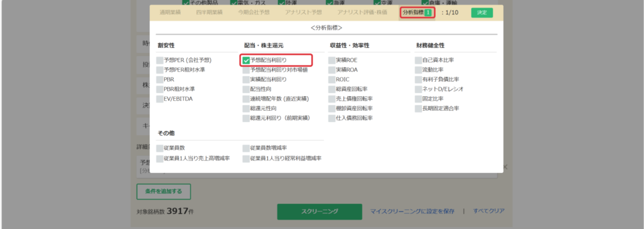Check 総還元利回り (前期実績) option
The image size is (644, 229).
[x=246, y=118]
